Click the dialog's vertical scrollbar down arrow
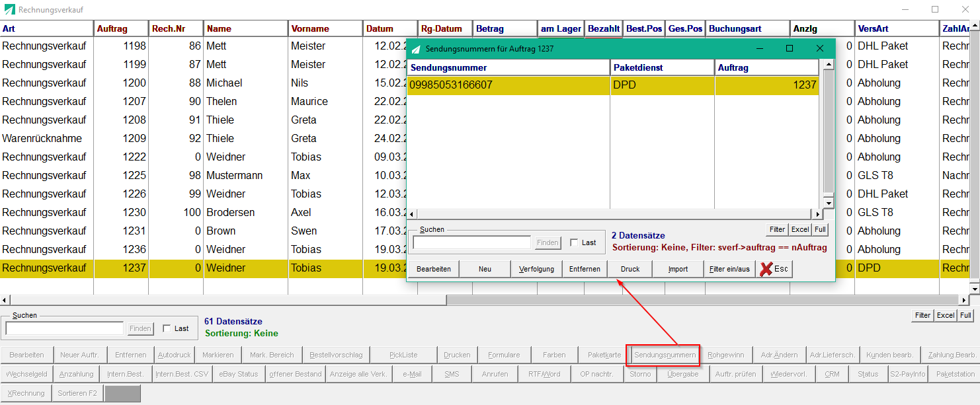The height and width of the screenshot is (405, 980). click(x=829, y=204)
